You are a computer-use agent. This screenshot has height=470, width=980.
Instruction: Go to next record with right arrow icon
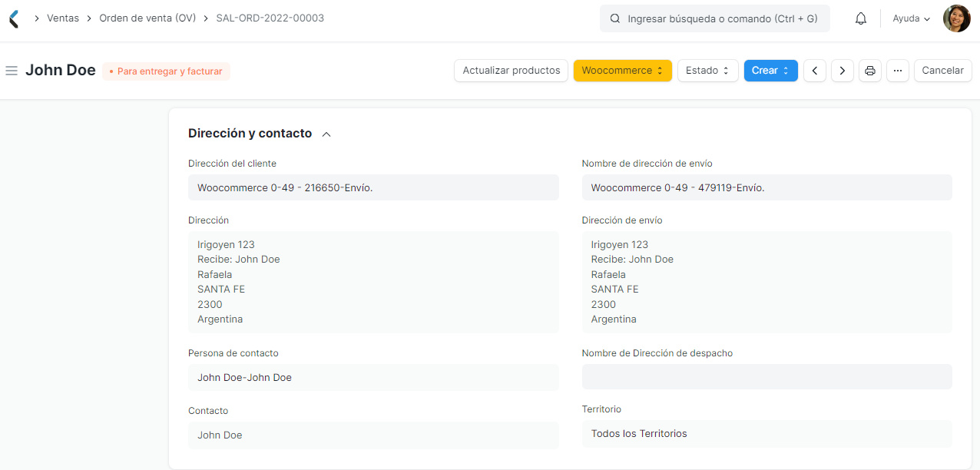click(842, 70)
